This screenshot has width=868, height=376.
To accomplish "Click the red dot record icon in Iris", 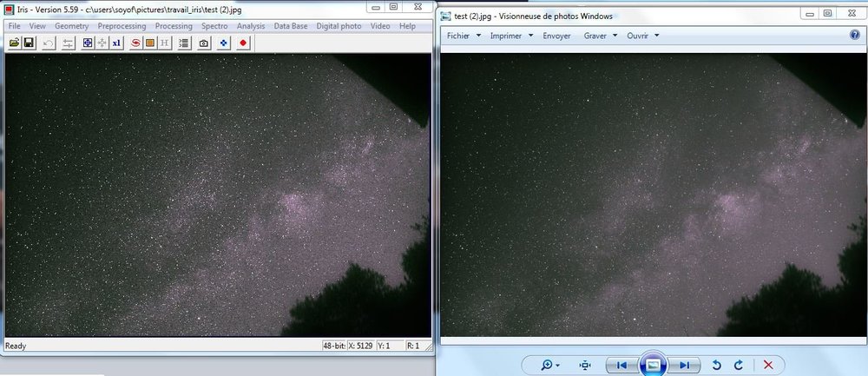I will [x=244, y=43].
